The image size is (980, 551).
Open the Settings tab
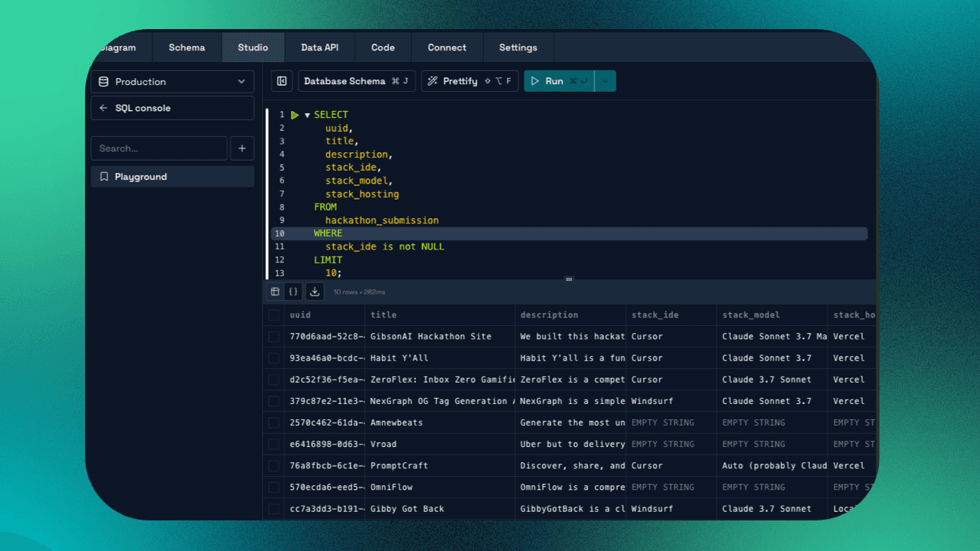(x=518, y=47)
